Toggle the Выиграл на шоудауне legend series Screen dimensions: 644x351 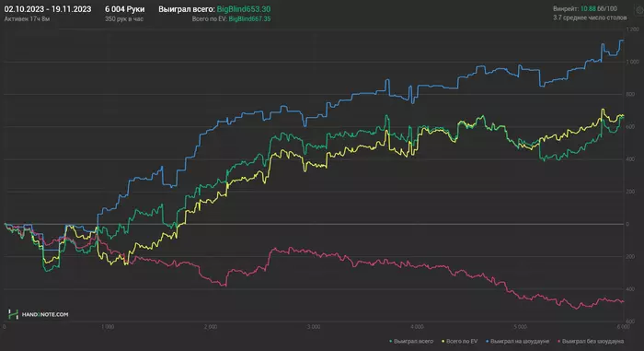(520, 341)
